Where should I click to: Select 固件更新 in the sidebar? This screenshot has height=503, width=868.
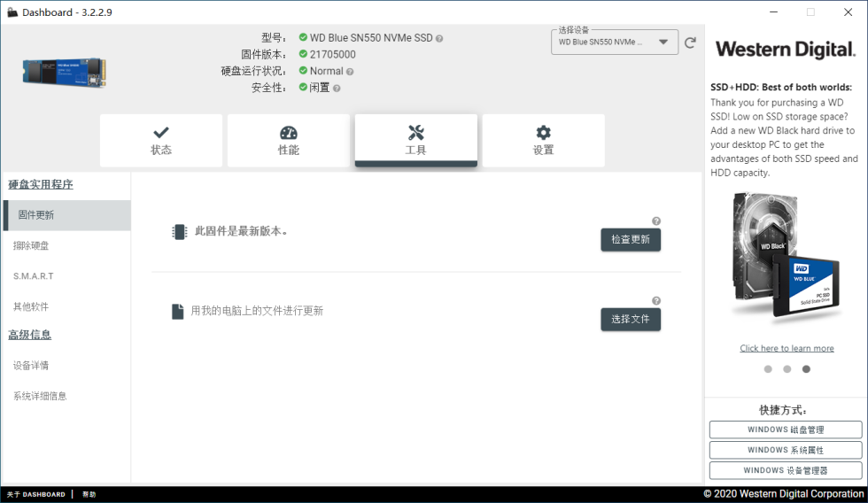click(67, 215)
